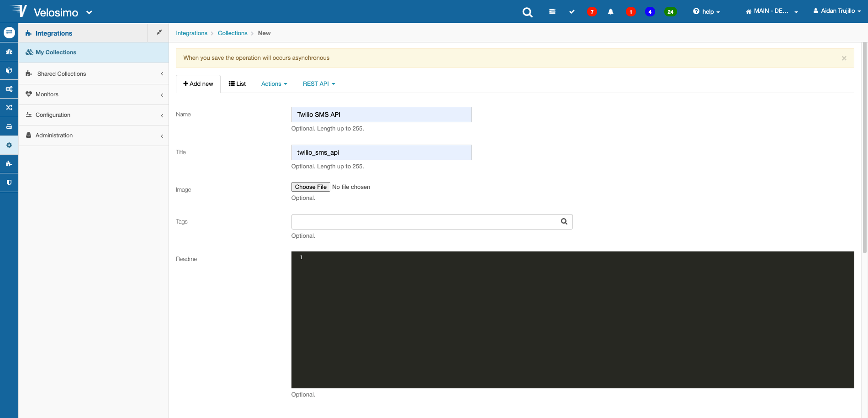Viewport: 868px width, 418px height.
Task: Click the search icon in Tags field
Action: (564, 221)
